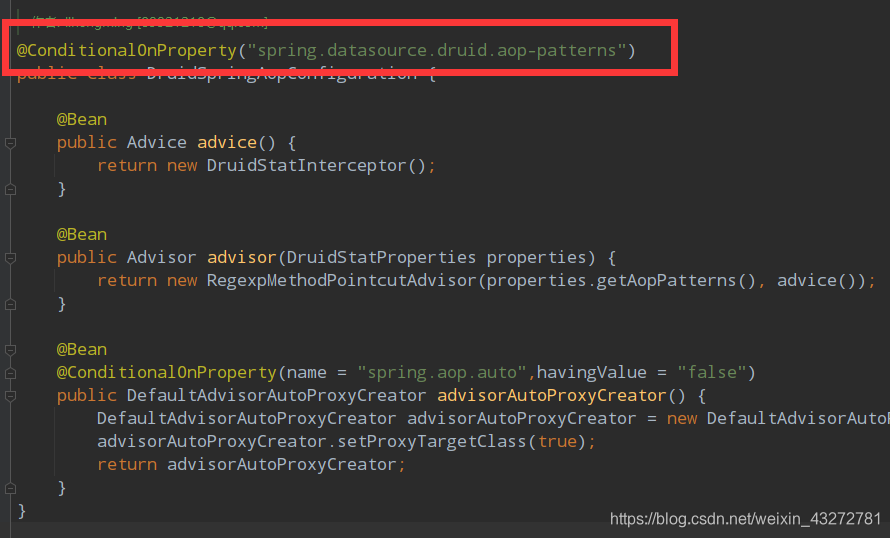Click the @Bean annotation above advisor method
Image resolution: width=890 pixels, height=538 pixels.
pyautogui.click(x=82, y=234)
